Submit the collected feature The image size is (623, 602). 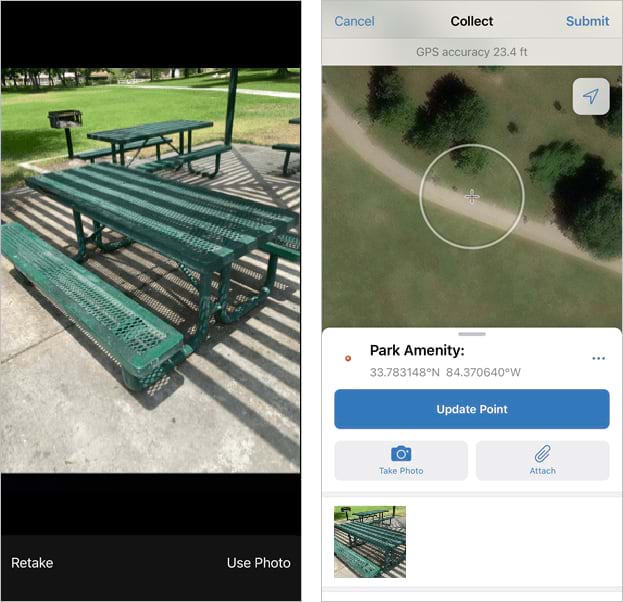(x=587, y=21)
